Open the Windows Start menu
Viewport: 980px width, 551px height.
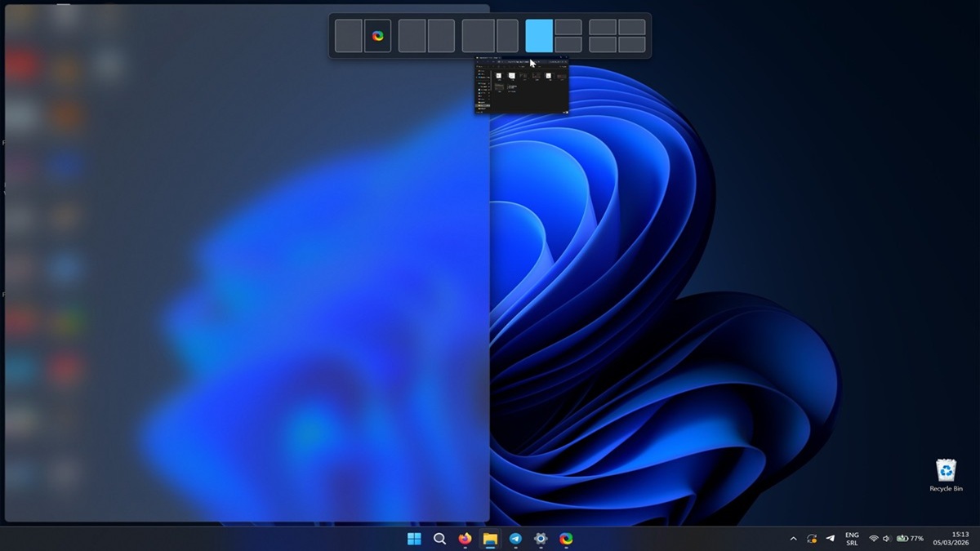point(414,539)
